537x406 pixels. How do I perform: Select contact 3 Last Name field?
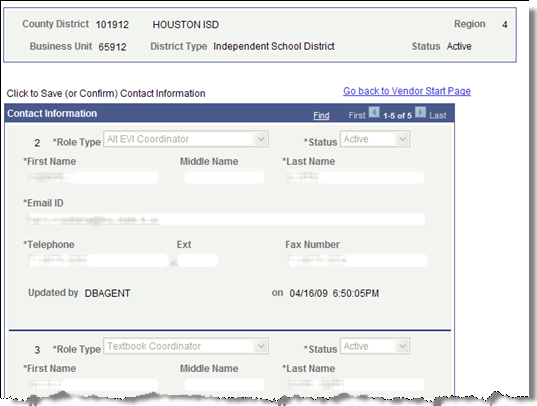[x=355, y=384]
